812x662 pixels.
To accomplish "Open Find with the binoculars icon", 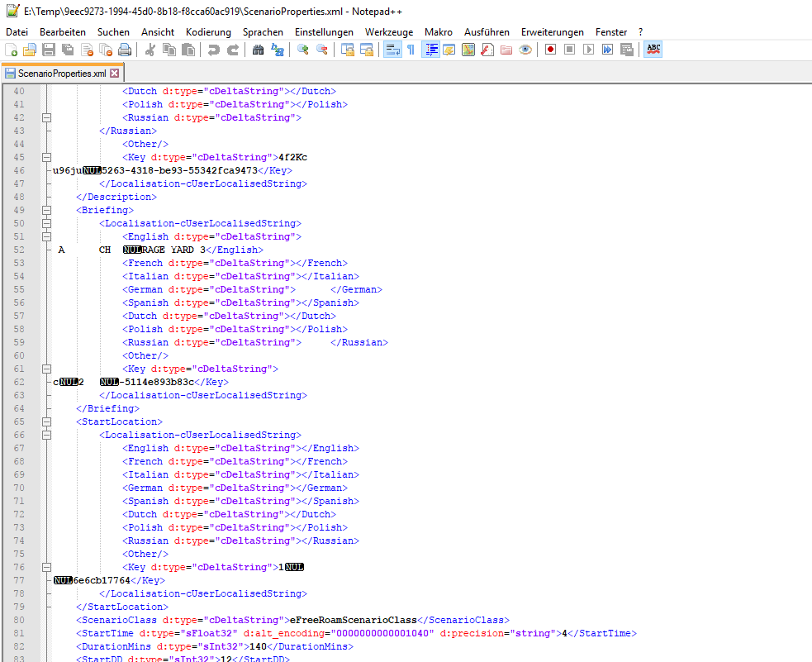I will (259, 50).
